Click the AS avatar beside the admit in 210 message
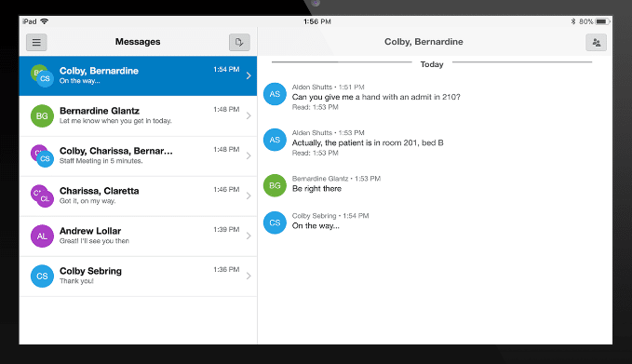 click(x=275, y=94)
